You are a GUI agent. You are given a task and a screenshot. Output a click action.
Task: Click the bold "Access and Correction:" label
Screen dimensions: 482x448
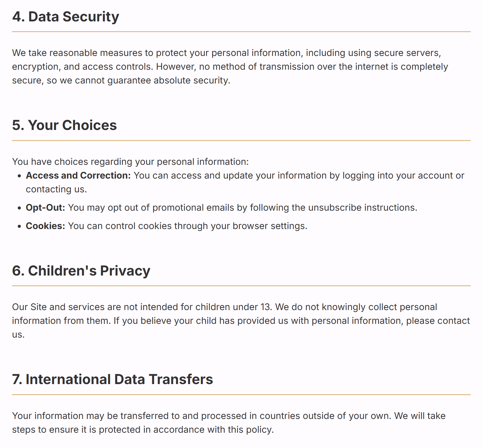[78, 176]
